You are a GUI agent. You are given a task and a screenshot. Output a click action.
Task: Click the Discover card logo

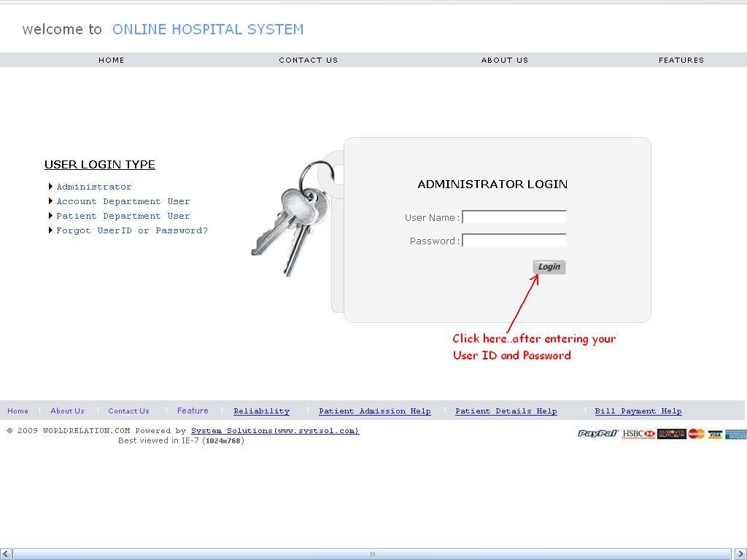point(671,434)
